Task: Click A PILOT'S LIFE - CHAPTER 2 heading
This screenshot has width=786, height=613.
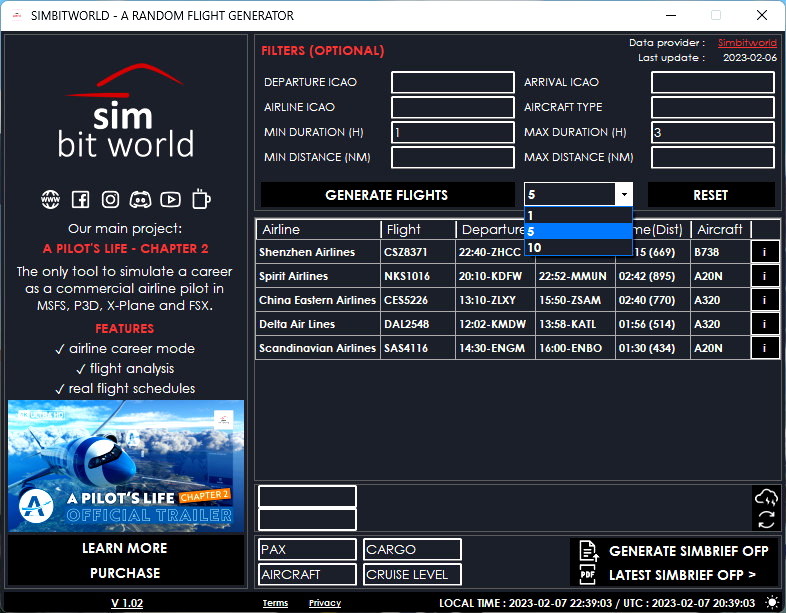Action: [125, 249]
